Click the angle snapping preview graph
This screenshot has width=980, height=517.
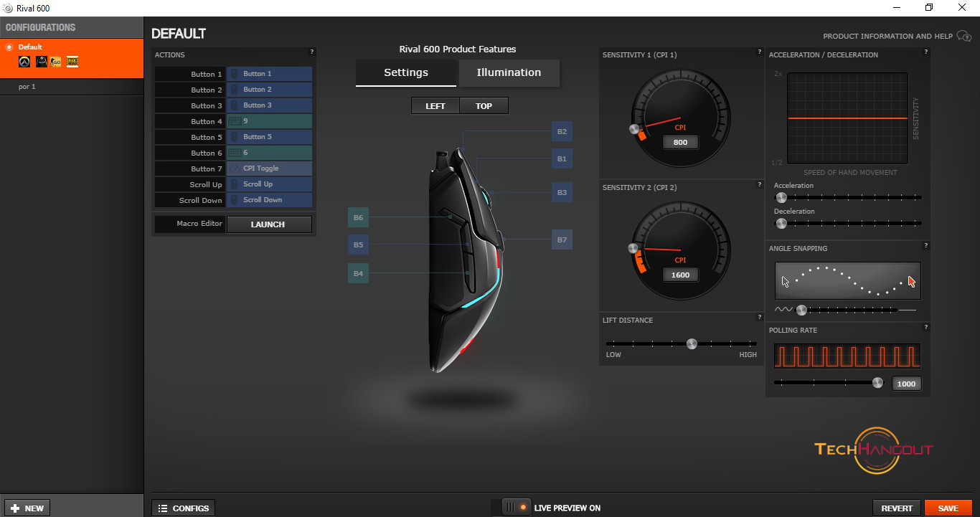click(847, 280)
